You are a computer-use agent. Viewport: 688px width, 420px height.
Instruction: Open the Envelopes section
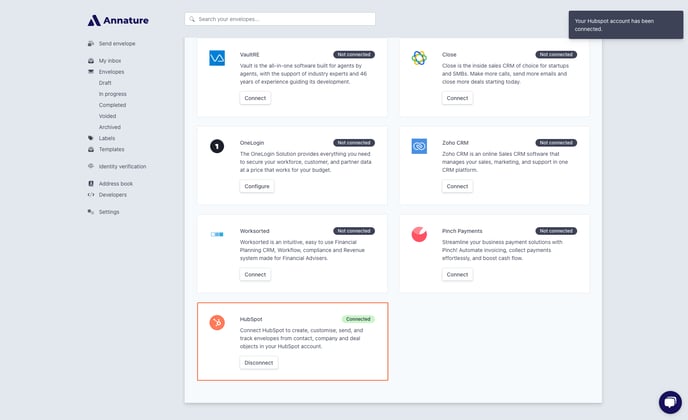(111, 72)
